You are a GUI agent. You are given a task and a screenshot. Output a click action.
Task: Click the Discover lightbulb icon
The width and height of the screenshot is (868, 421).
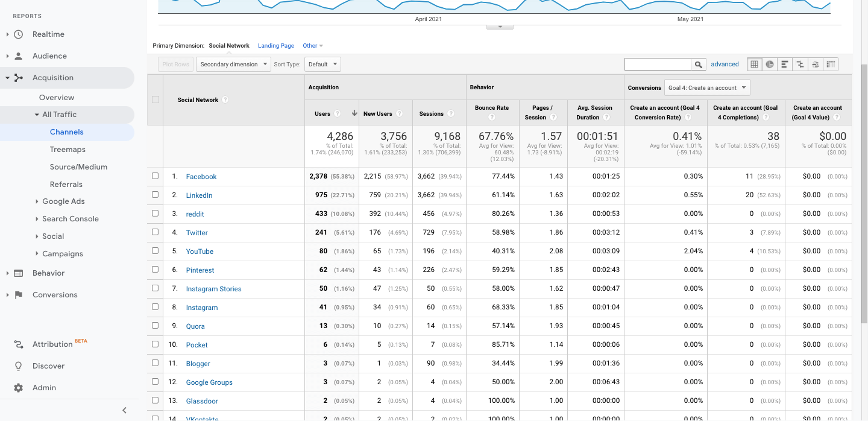(x=19, y=366)
